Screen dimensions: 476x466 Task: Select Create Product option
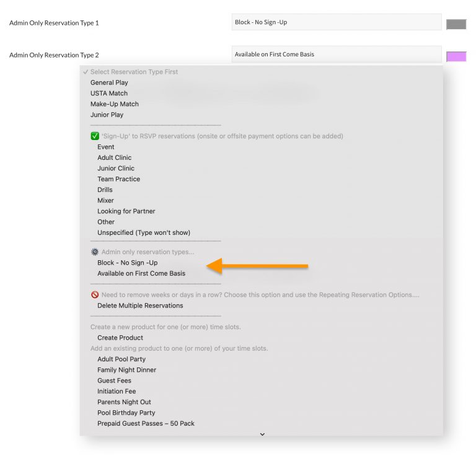(x=120, y=338)
